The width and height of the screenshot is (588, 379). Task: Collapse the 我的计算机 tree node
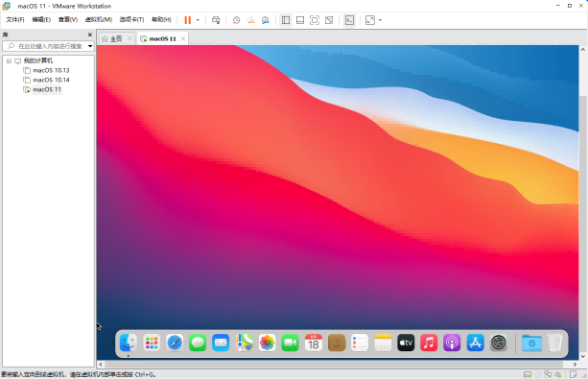coord(9,60)
